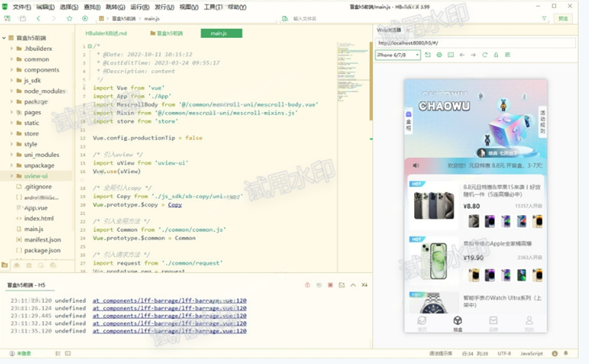This screenshot has width=589, height=364.
Task: Click the filter funnel icon beside the preview button
Action: 544,18
